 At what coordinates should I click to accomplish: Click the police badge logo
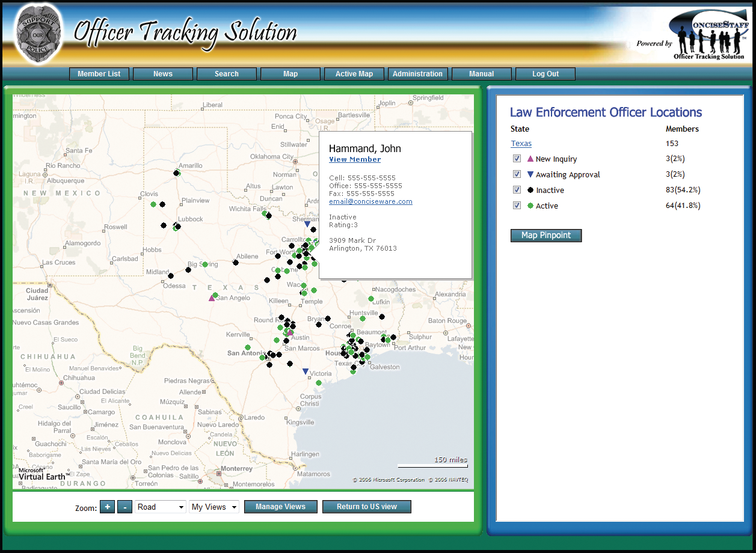coord(38,33)
